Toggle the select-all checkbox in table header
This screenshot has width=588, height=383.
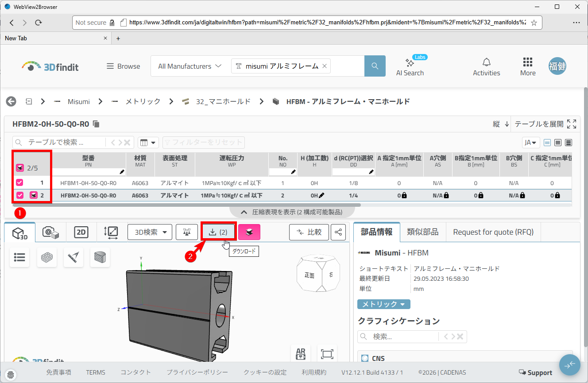tap(19, 168)
